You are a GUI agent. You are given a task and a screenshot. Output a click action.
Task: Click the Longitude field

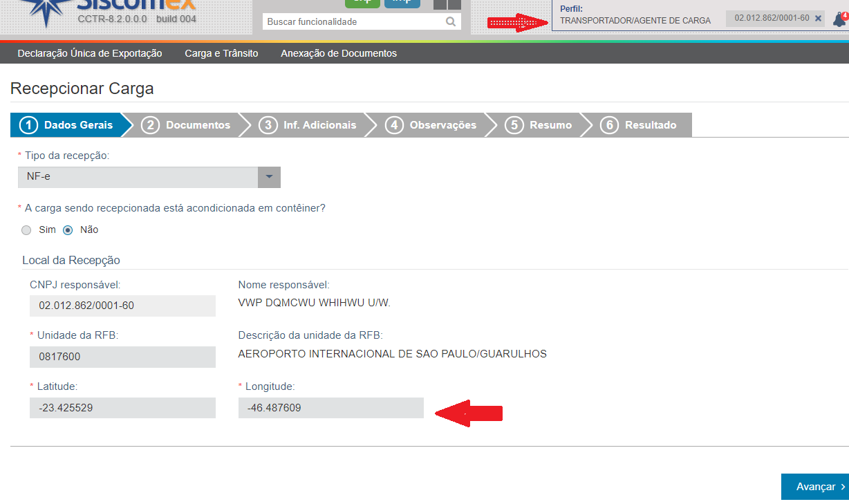coord(330,408)
